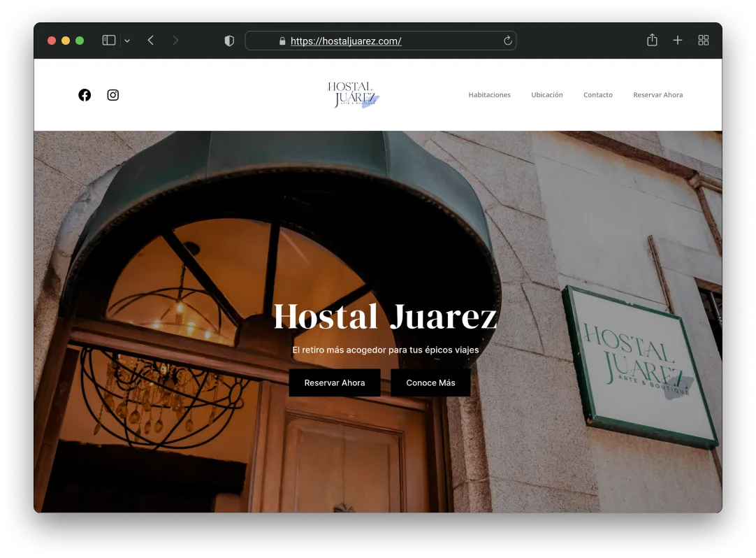756x558 pixels.
Task: Open the Habitaciones menu item
Action: (489, 94)
